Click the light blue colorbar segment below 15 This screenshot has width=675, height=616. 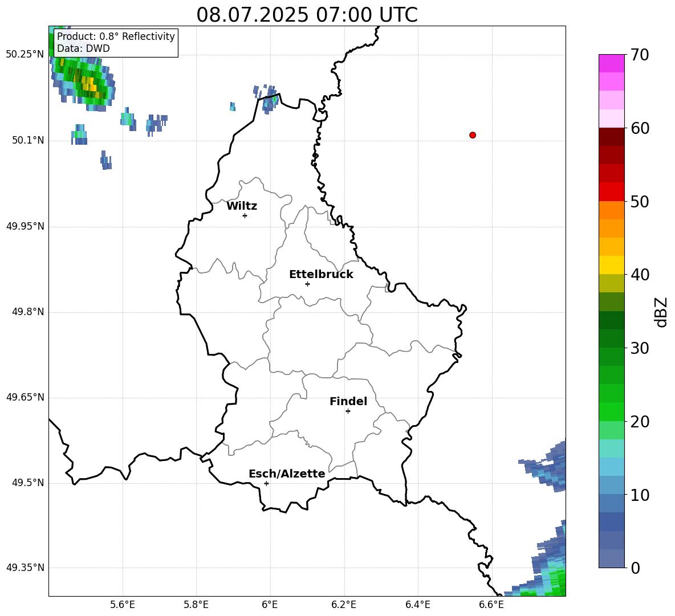612,467
